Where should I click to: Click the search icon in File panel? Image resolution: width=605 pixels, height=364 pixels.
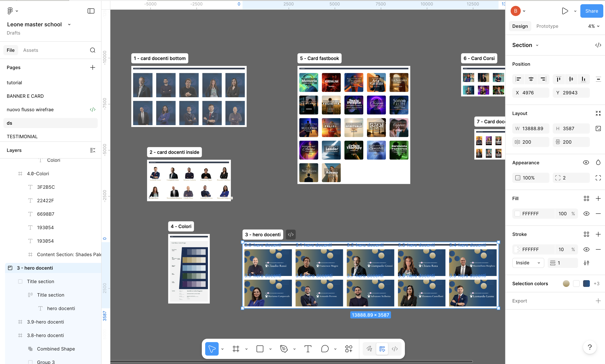92,50
